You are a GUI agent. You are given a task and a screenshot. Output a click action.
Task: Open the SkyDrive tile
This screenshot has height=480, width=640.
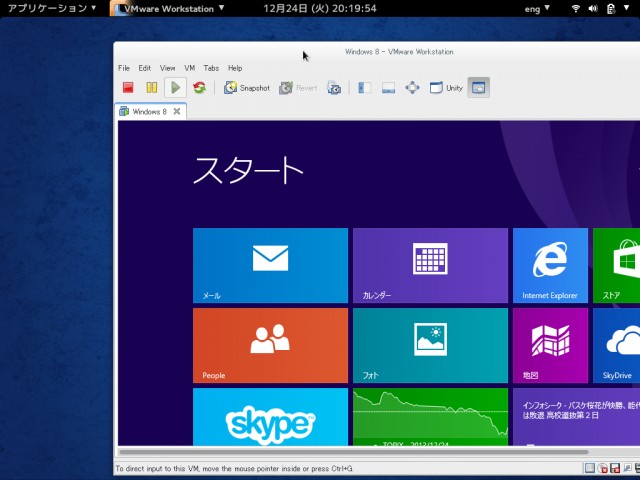pyautogui.click(x=616, y=345)
